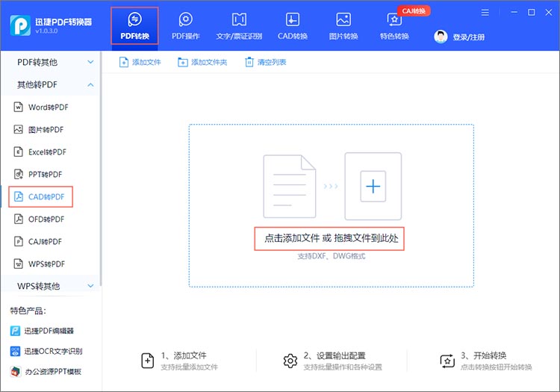Screen dimensions: 560x392
Task: Click the 登录/注册 link
Action: (469, 37)
